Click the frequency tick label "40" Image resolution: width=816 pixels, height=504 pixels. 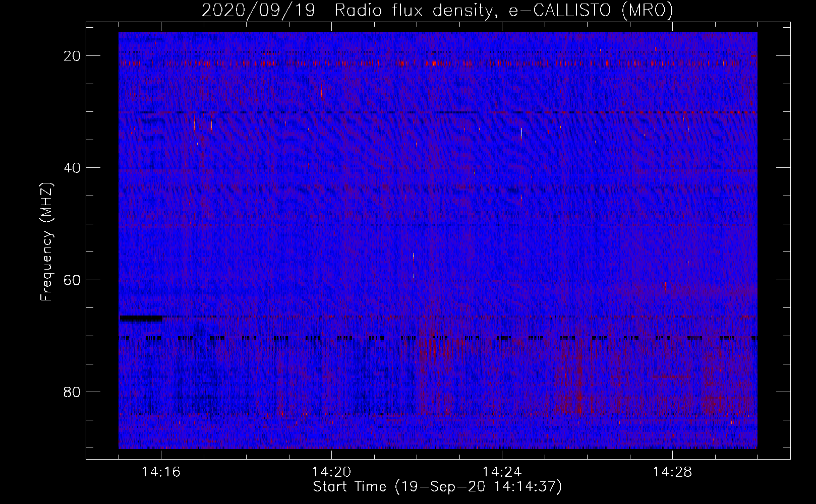[73, 168]
